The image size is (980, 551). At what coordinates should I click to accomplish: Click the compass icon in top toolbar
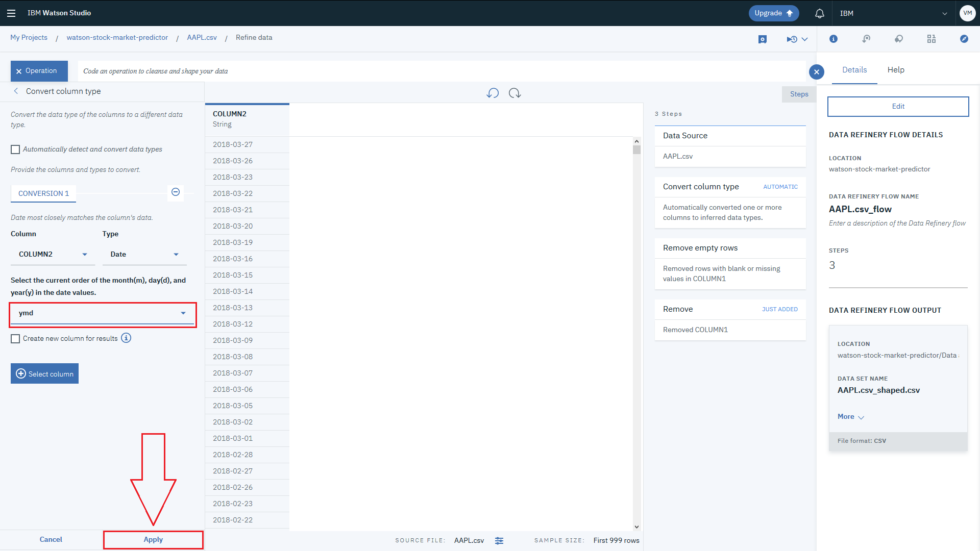pos(964,39)
